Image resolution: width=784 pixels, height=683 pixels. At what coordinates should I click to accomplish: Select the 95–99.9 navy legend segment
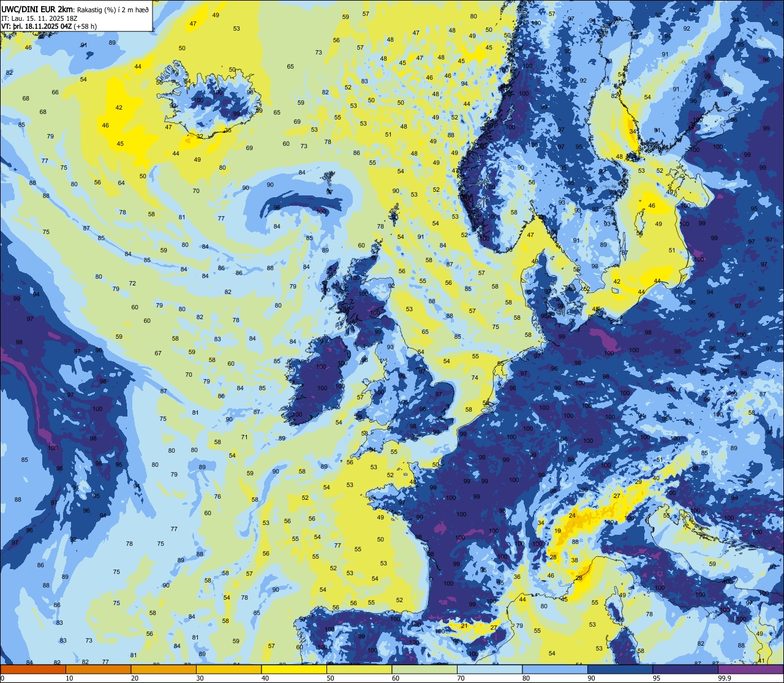point(685,670)
